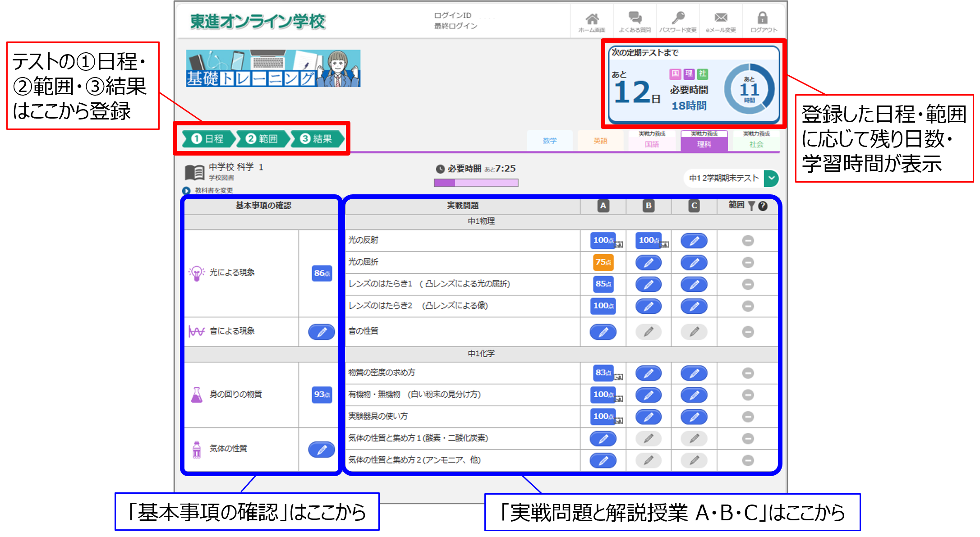The width and height of the screenshot is (980, 537).
Task: Open the 86点 score for 光による現象
Action: tap(322, 273)
